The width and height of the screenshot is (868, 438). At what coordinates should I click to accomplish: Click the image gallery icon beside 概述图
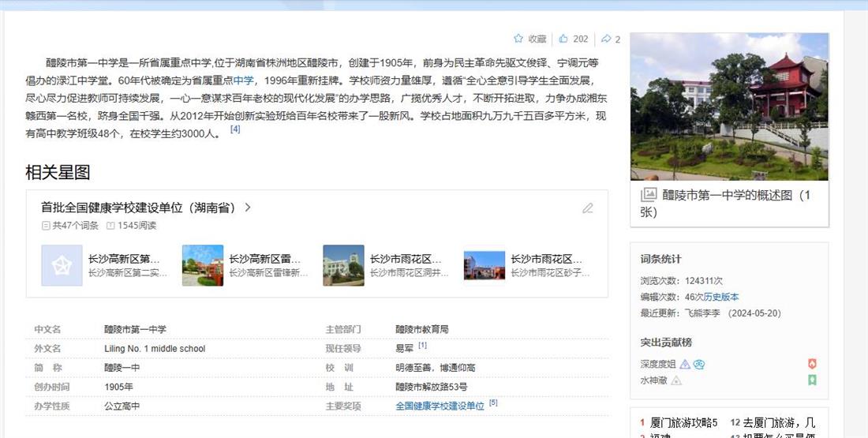(649, 195)
